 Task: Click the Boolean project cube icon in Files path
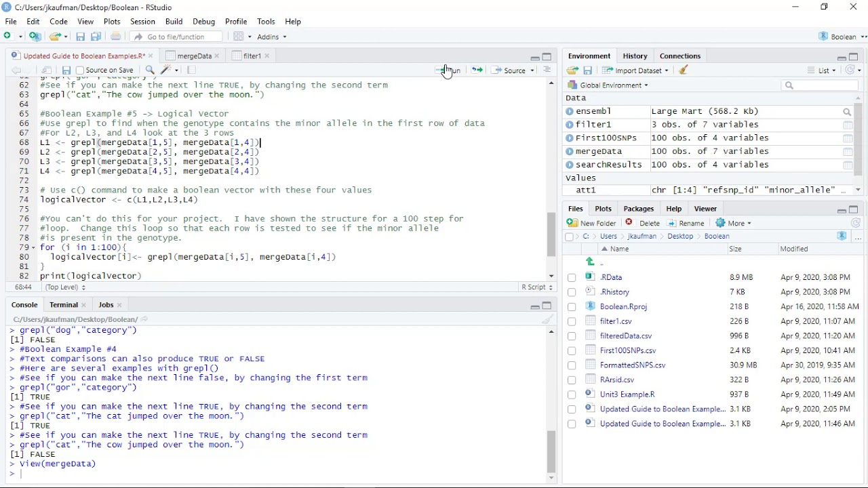pos(842,237)
